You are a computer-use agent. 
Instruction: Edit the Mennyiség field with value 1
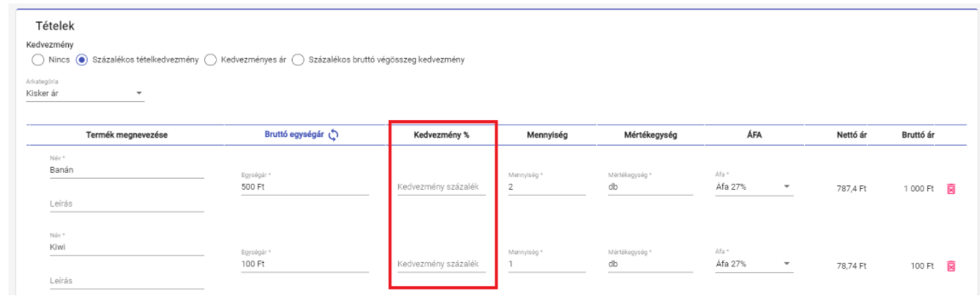point(547,264)
